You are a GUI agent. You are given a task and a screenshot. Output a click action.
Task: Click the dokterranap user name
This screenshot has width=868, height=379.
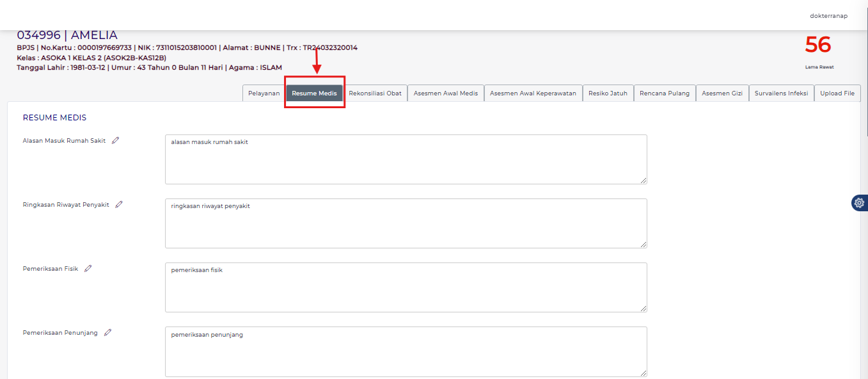pos(828,16)
